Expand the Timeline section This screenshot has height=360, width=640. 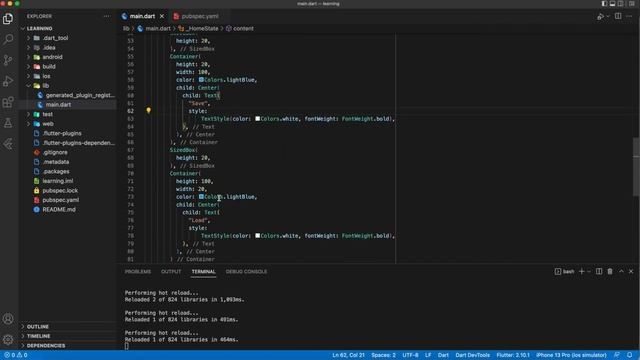[38, 336]
